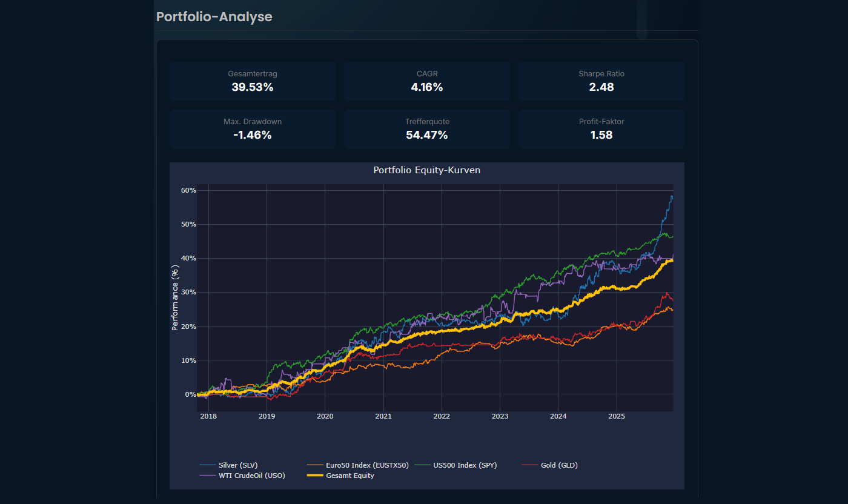Toggle US500 Index (SPY) legend entry
This screenshot has height=504, width=848.
pyautogui.click(x=465, y=465)
